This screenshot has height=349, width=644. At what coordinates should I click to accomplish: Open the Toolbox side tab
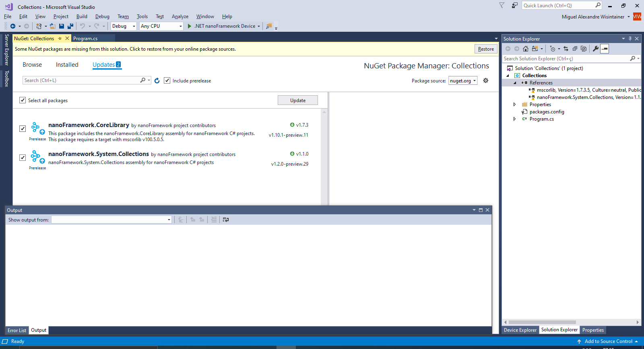[7, 78]
